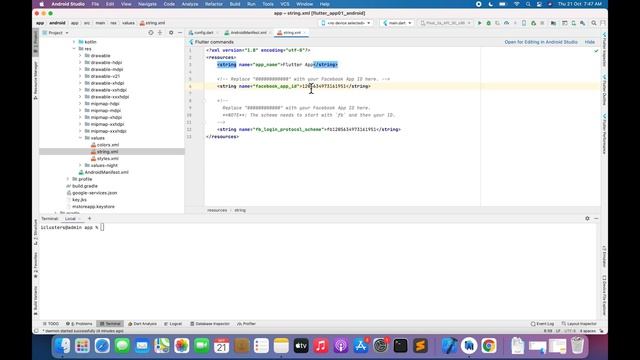640x360 pixels.
Task: Open the Search Everywhere magnifier icon
Action: (594, 23)
